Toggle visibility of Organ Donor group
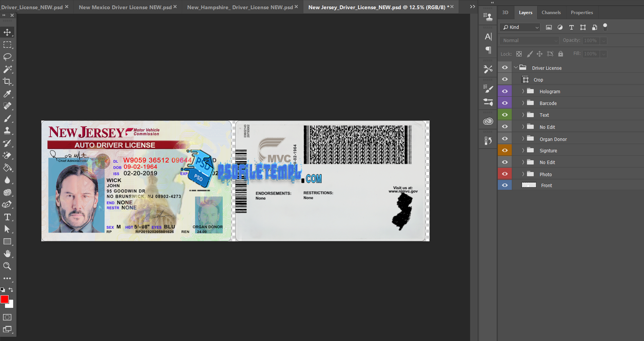 505,138
